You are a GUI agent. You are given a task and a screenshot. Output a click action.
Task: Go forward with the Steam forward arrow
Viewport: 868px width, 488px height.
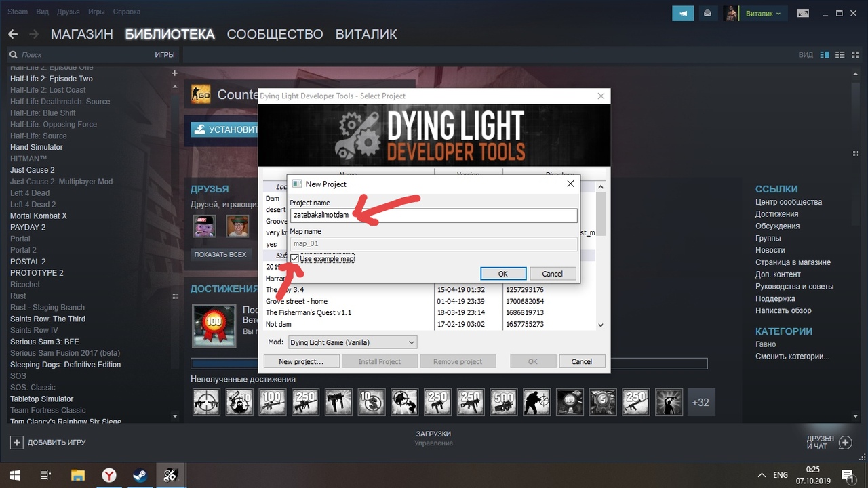34,34
